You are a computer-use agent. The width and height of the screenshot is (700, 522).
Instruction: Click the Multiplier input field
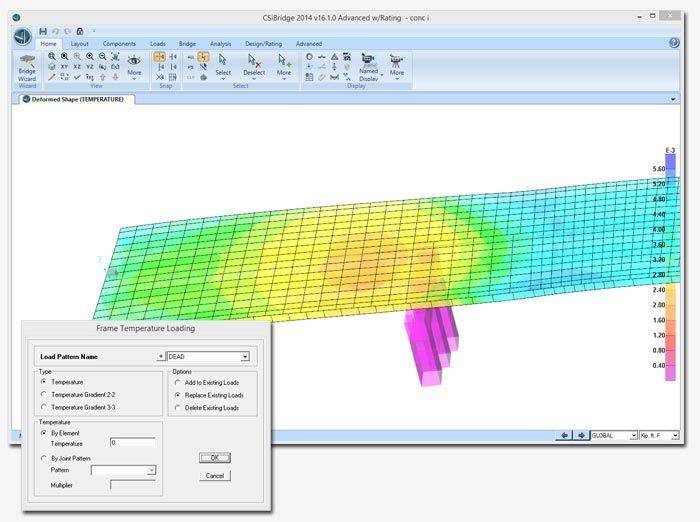(133, 485)
